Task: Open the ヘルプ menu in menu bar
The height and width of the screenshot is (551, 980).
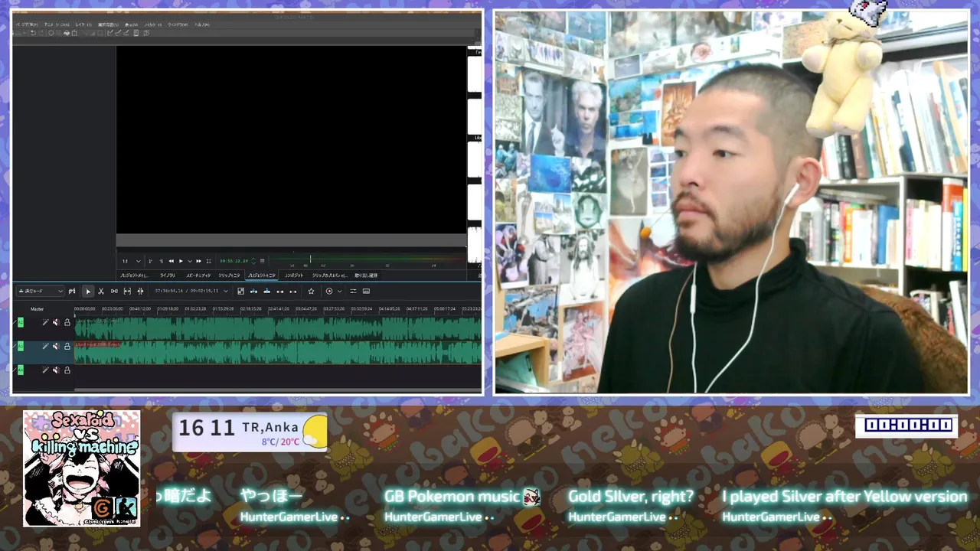Action: click(201, 24)
